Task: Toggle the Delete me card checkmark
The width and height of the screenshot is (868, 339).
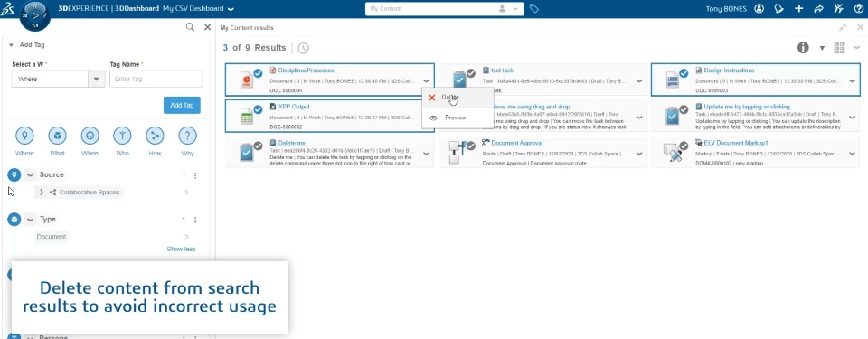Action: click(x=258, y=146)
